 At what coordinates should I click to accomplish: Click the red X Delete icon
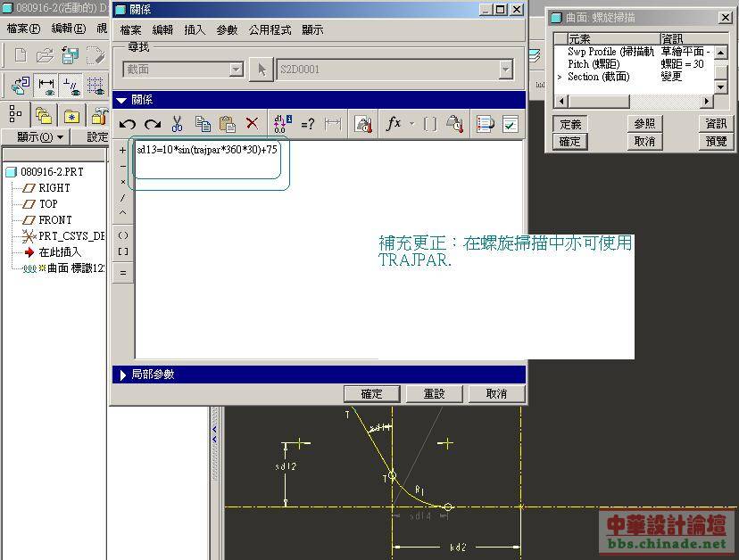click(253, 123)
